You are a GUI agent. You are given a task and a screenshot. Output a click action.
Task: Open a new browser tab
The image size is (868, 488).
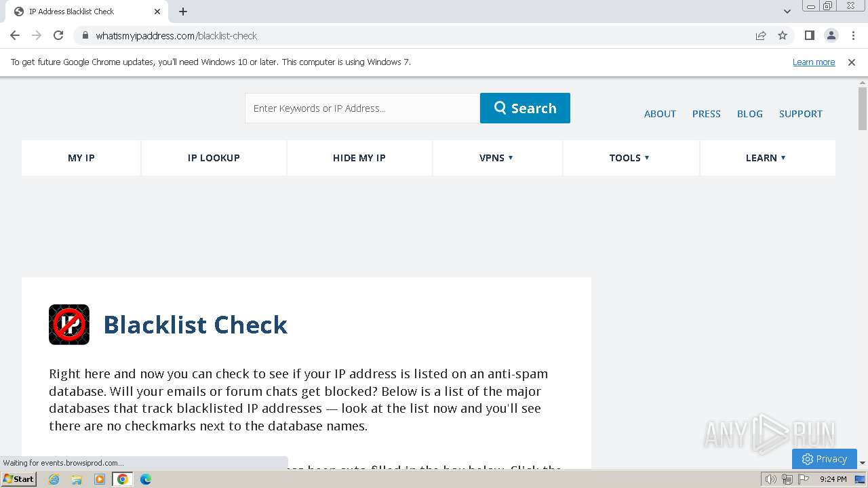pyautogui.click(x=183, y=12)
